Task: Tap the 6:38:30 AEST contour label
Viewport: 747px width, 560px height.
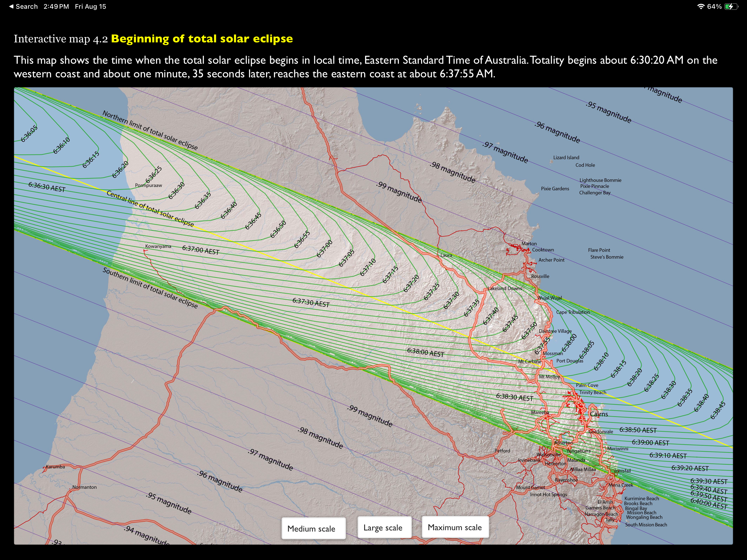Action: click(514, 397)
